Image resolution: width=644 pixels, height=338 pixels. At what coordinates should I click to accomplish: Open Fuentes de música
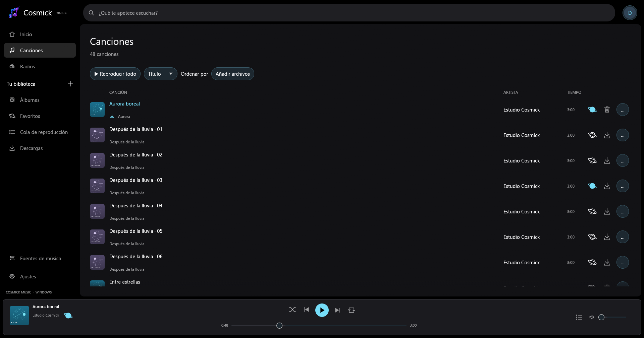[40, 258]
